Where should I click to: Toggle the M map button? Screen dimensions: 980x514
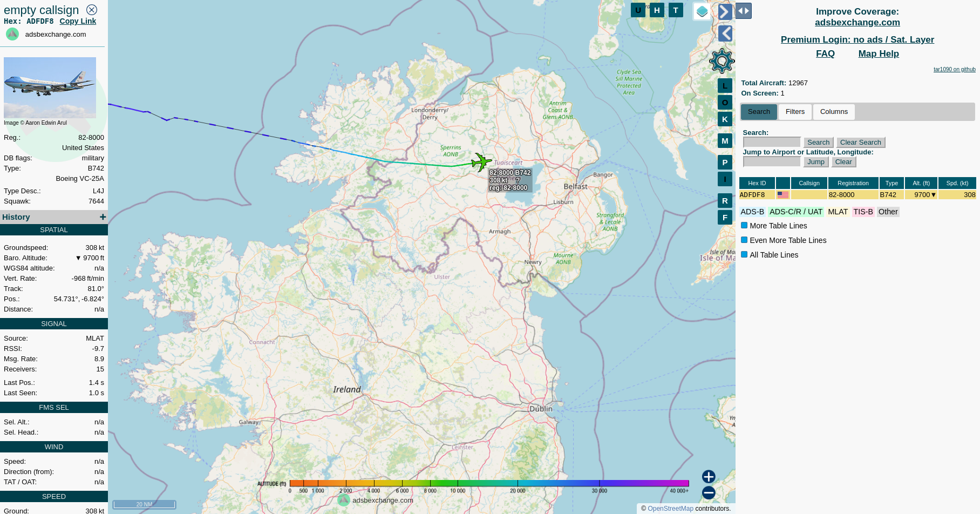[x=725, y=140]
